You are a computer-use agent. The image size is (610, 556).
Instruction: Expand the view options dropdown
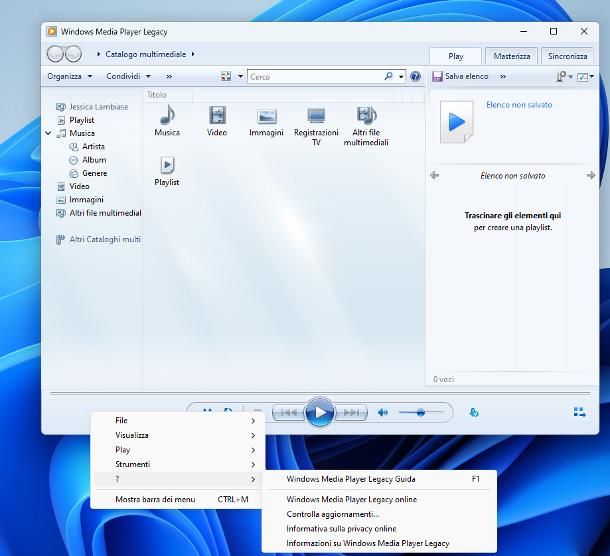[240, 76]
